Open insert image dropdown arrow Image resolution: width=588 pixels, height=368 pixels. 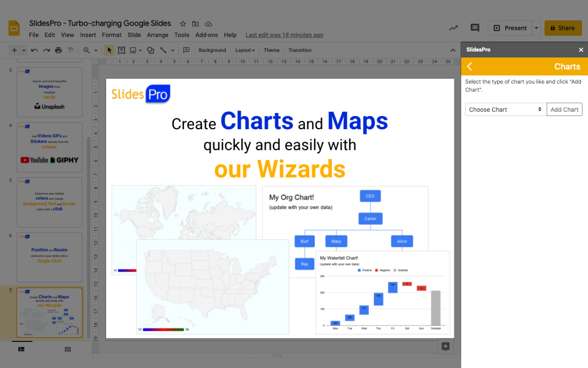140,51
